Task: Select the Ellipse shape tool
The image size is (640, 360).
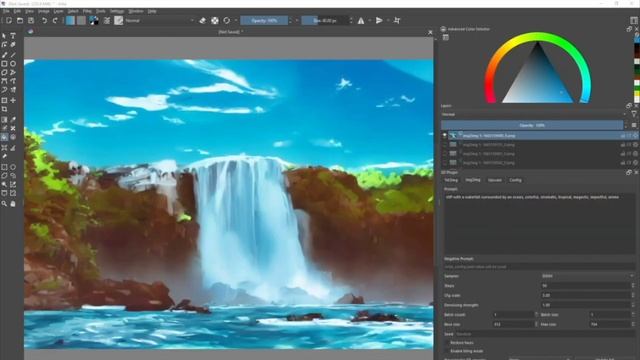Action: [13, 64]
